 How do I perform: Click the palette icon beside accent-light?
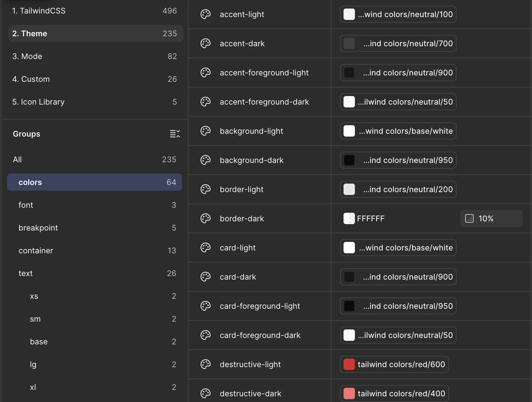click(206, 14)
